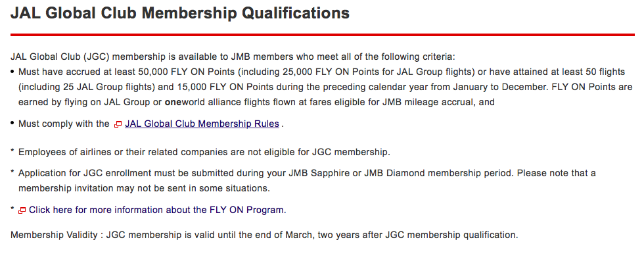Click the bold 'oneworld' alliance word
The image size is (644, 265).
[184, 103]
